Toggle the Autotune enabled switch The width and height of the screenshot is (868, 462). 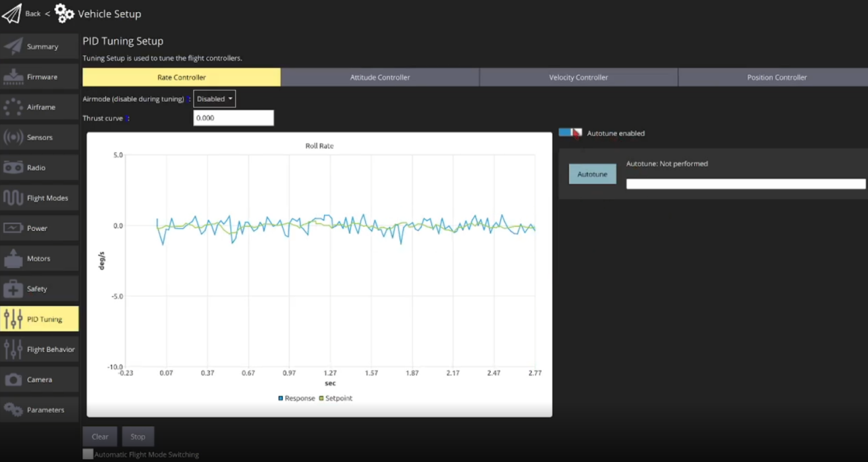point(570,133)
